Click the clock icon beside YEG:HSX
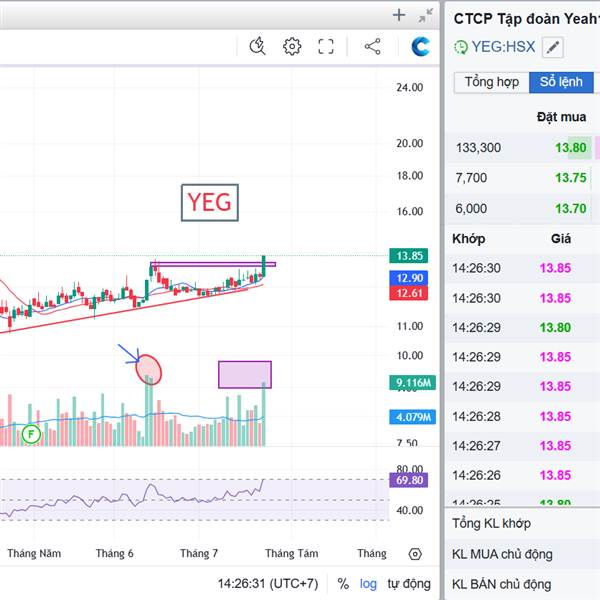Viewport: 600px width, 600px height. tap(461, 47)
